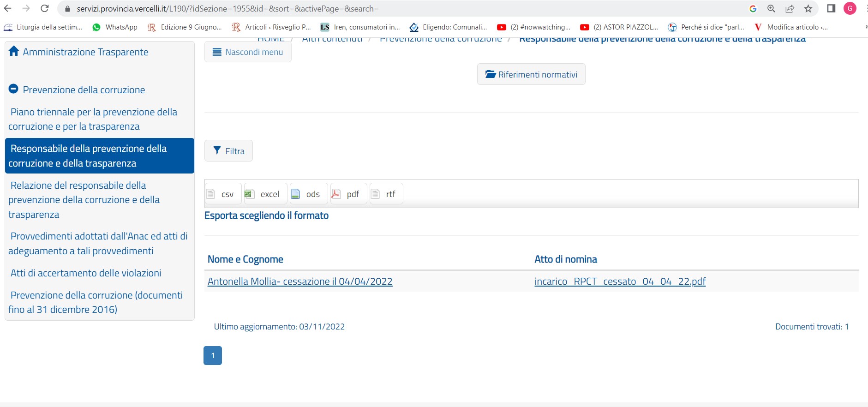The width and height of the screenshot is (868, 407).
Task: Download incarico_RPCT_cessato pdf file
Action: coord(620,281)
